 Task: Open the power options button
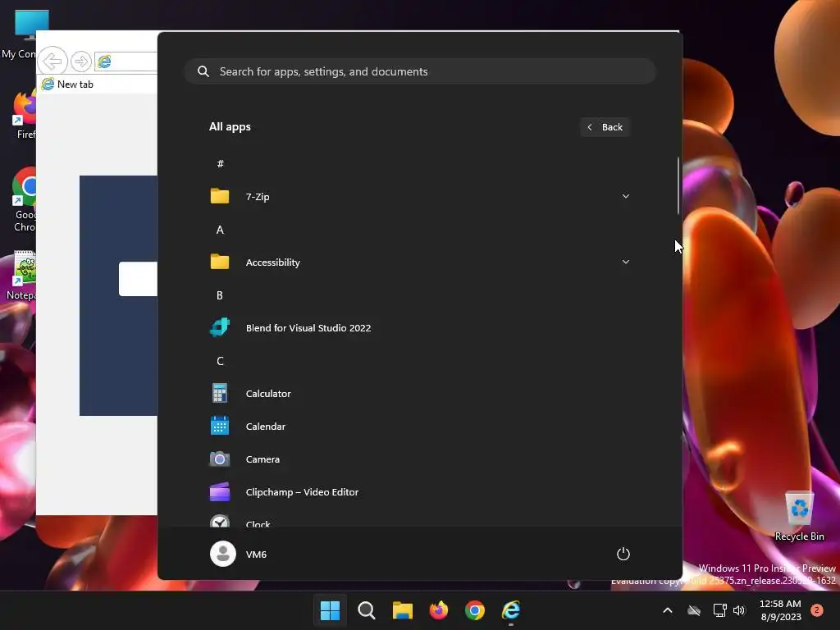tap(623, 554)
